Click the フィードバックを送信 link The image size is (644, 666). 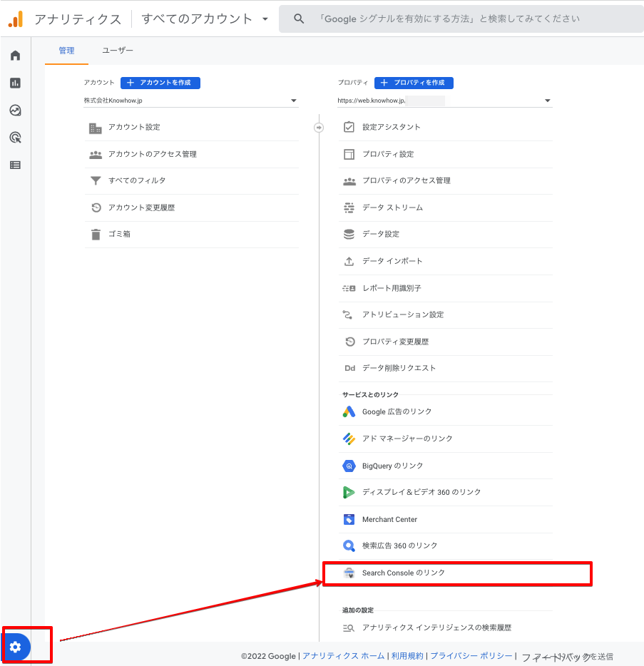tap(567, 657)
